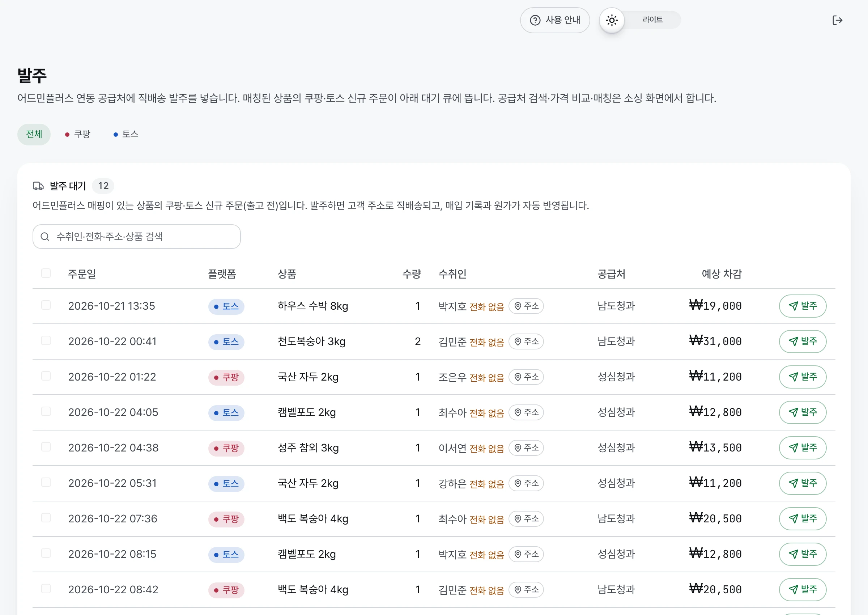Click 발주 for 최수아 캠벨포도 2kg order
This screenshot has height=615, width=868.
click(803, 412)
